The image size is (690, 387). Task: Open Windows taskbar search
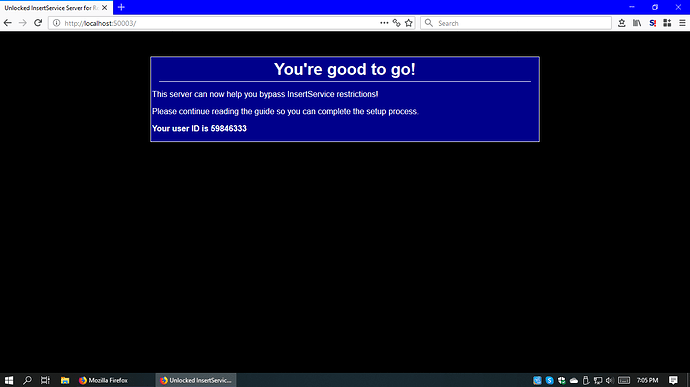tap(27, 380)
